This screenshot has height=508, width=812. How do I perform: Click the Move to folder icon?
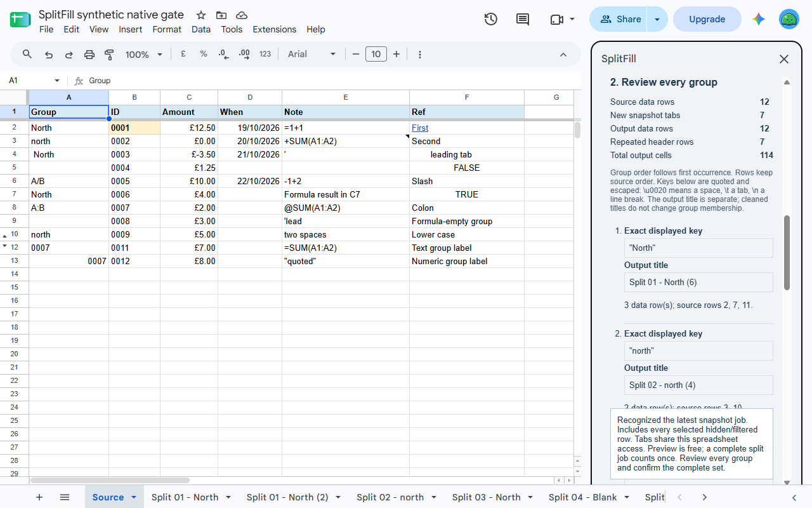[221, 15]
